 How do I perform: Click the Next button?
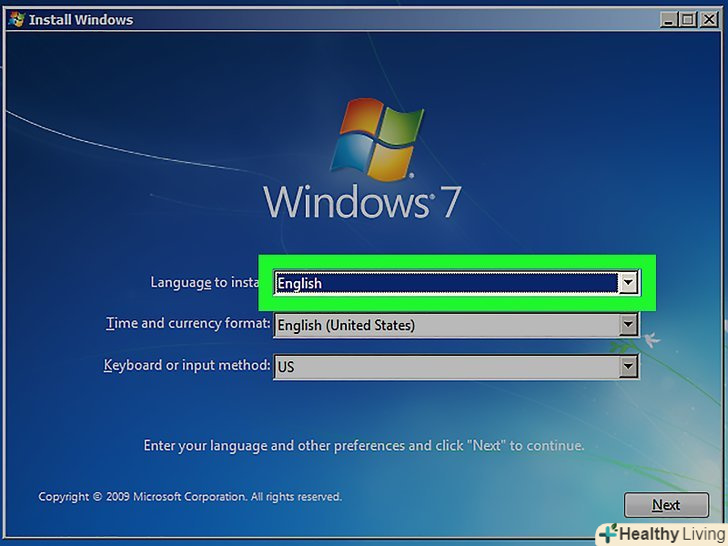[x=666, y=505]
